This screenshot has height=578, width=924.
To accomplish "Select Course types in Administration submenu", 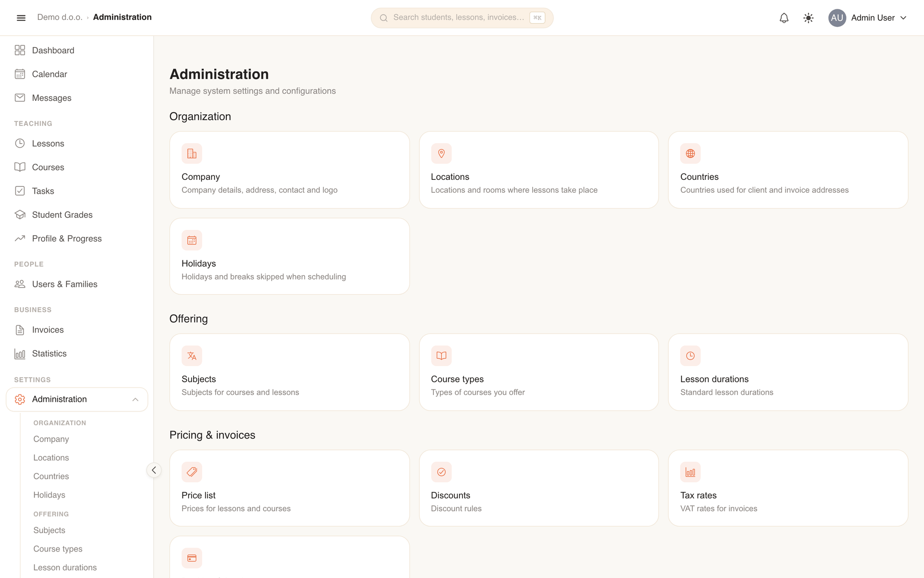I will pyautogui.click(x=58, y=549).
